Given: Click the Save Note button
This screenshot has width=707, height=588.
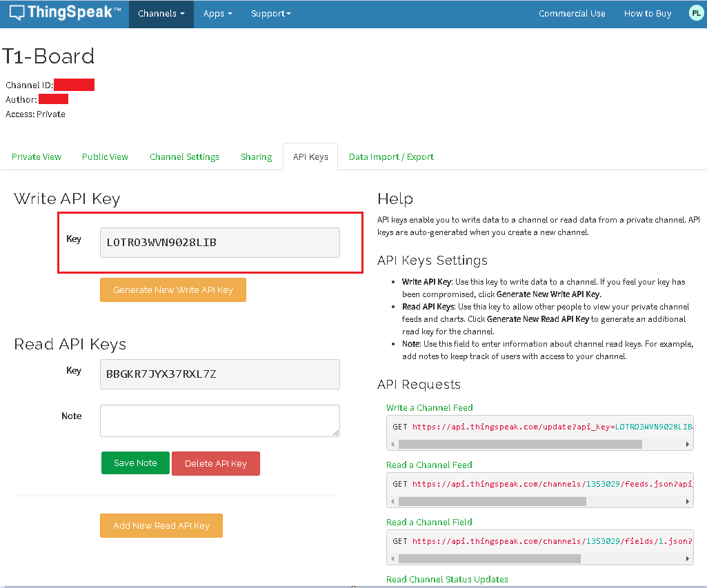Looking at the screenshot, I should click(x=135, y=463).
